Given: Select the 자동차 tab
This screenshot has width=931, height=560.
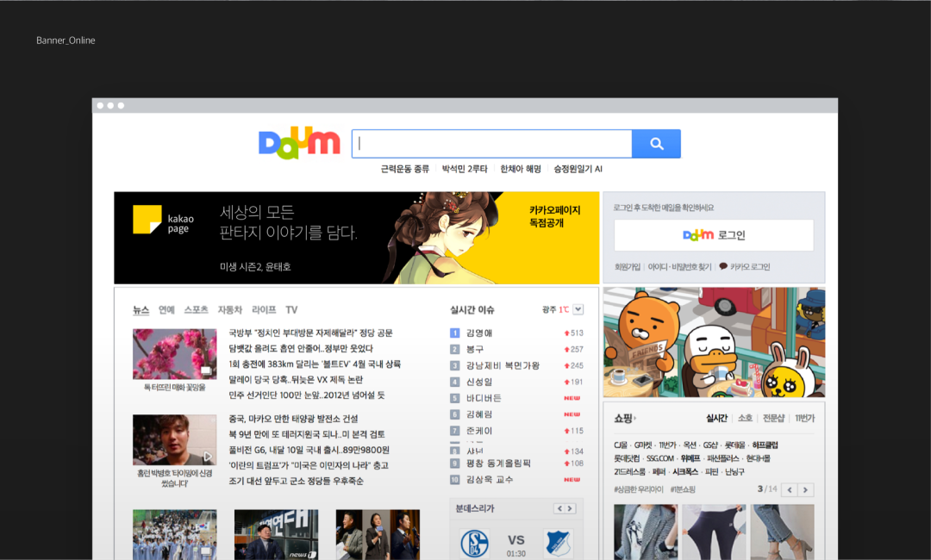Looking at the screenshot, I should [x=230, y=309].
